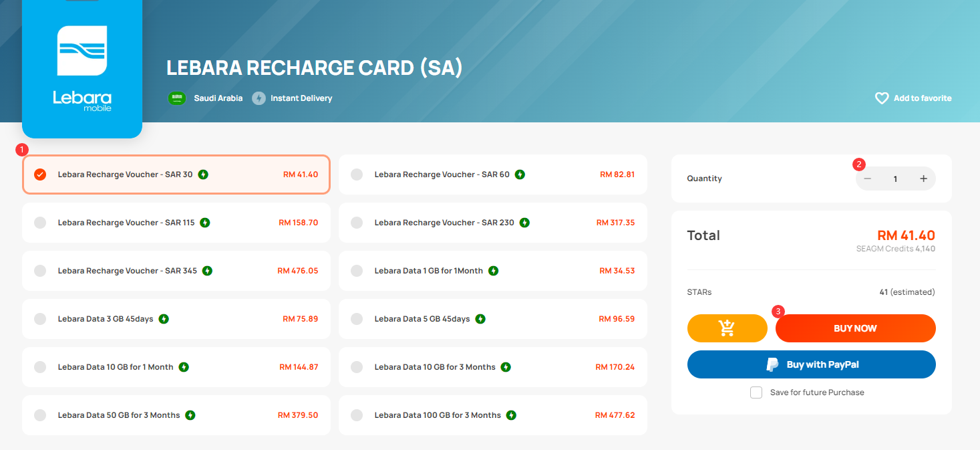The width and height of the screenshot is (980, 450).
Task: Pick Lebara Data 5 GB 45days radio
Action: tap(357, 319)
